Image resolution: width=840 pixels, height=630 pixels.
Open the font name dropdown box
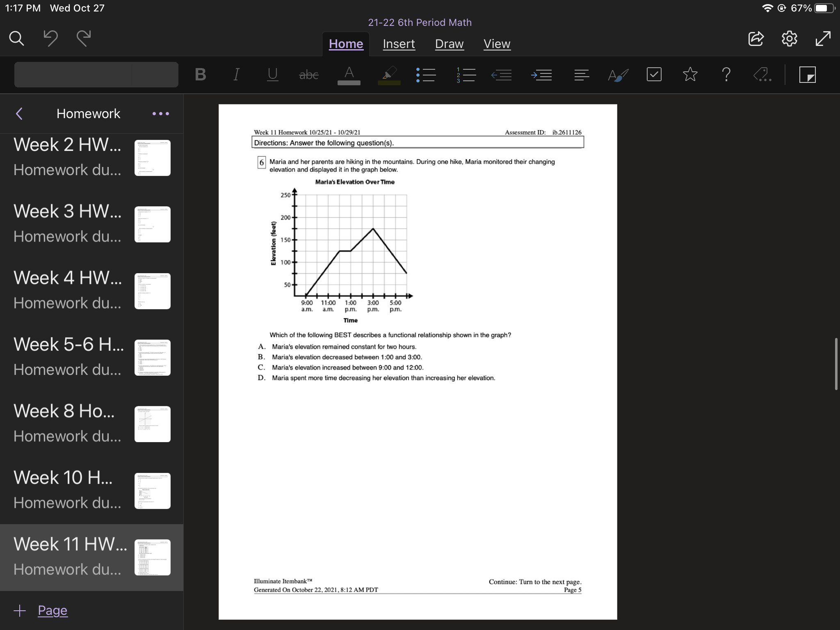click(74, 75)
